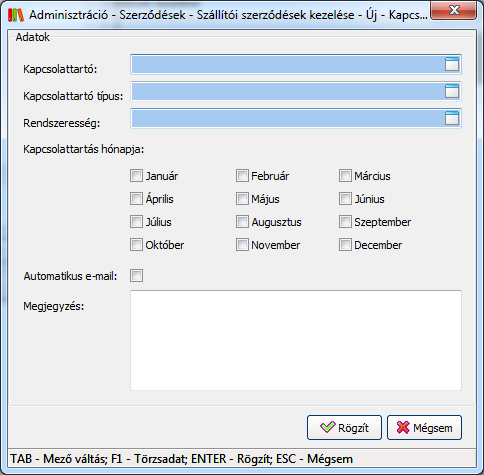Check the Január checkbox
Viewport: 484px width, 475px height.
(x=136, y=176)
